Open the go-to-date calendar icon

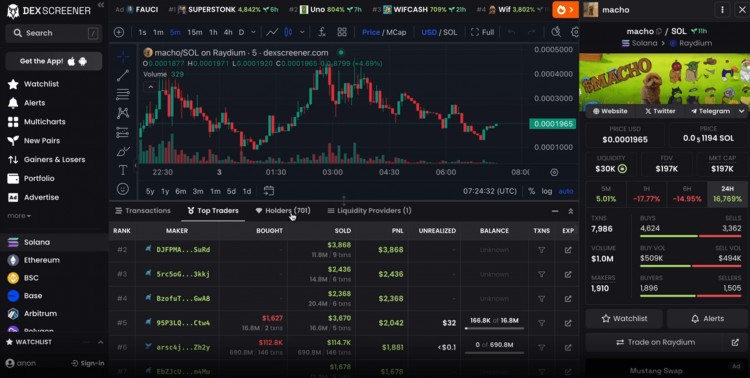269,191
